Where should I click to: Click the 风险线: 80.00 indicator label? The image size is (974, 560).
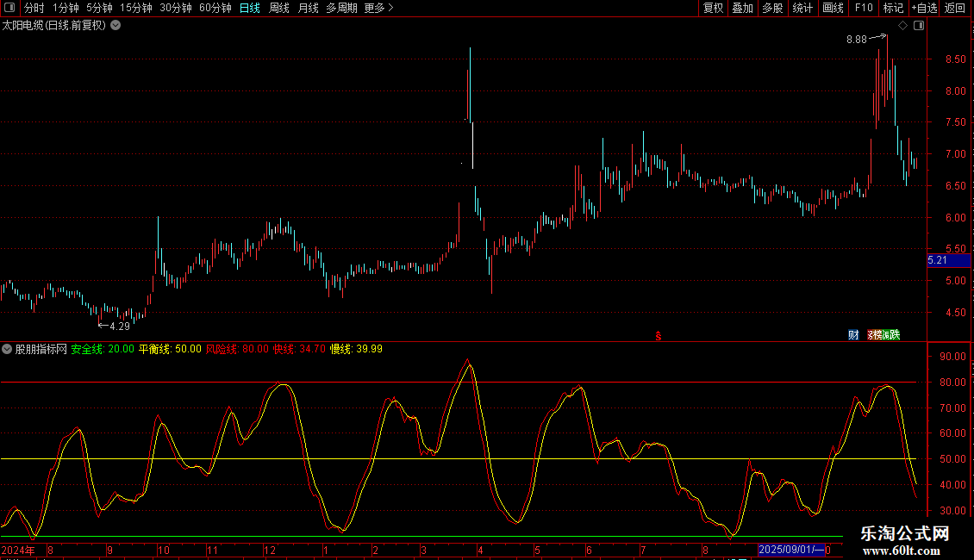[237, 349]
